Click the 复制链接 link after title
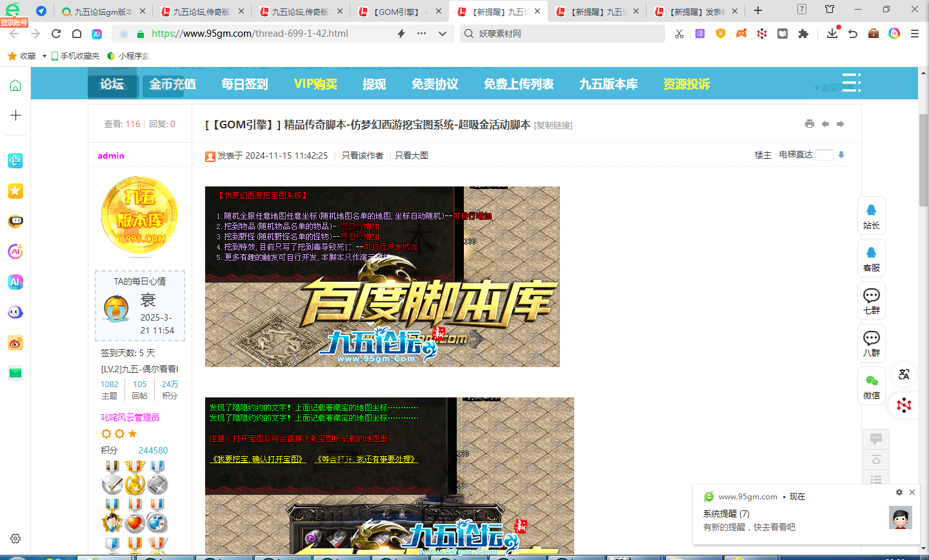Viewport: 929px width, 560px height. (x=554, y=125)
